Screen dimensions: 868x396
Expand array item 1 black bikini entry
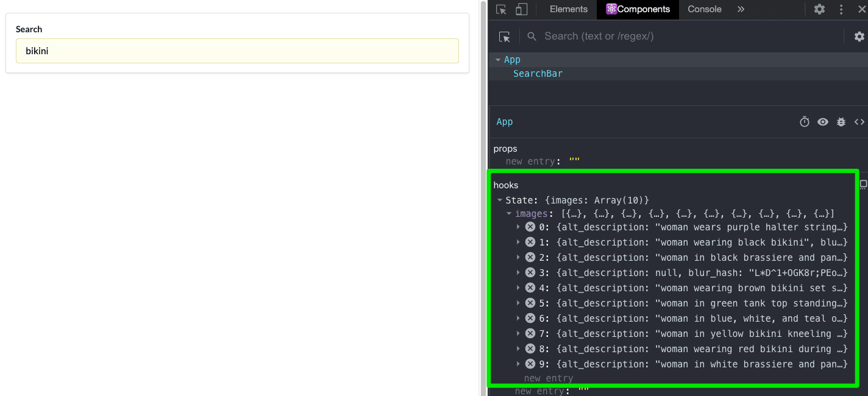(519, 242)
